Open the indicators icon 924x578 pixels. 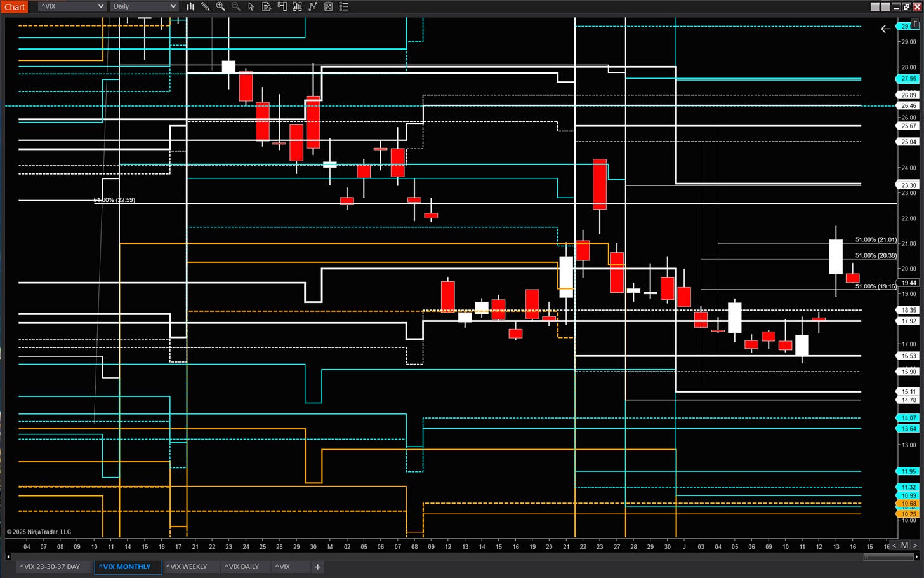(297, 6)
